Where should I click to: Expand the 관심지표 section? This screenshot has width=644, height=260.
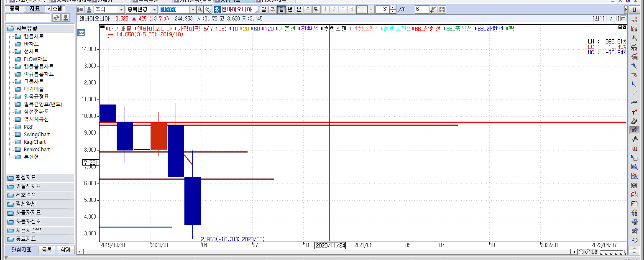[x=41, y=178]
